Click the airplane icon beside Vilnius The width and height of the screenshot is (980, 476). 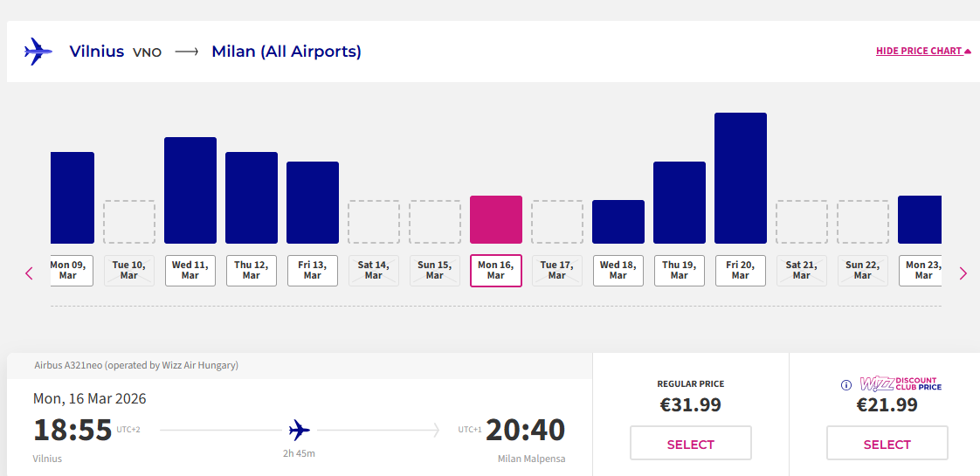click(x=38, y=52)
